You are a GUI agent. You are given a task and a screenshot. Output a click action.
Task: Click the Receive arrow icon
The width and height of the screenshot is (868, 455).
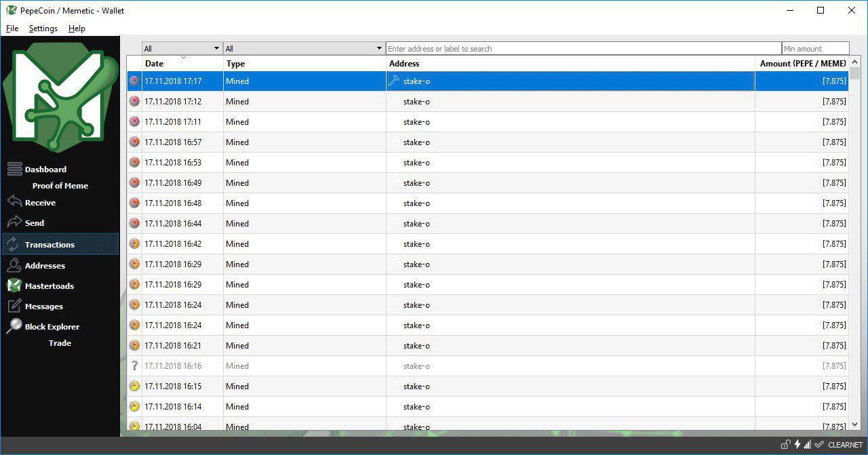click(15, 201)
